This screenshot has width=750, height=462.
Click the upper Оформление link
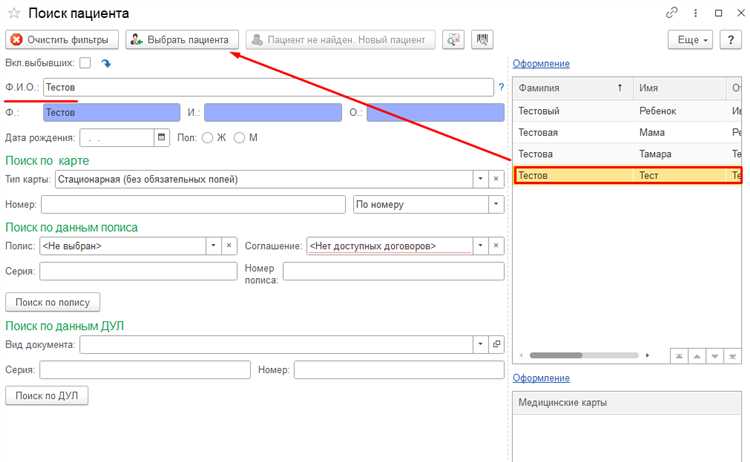tap(541, 64)
